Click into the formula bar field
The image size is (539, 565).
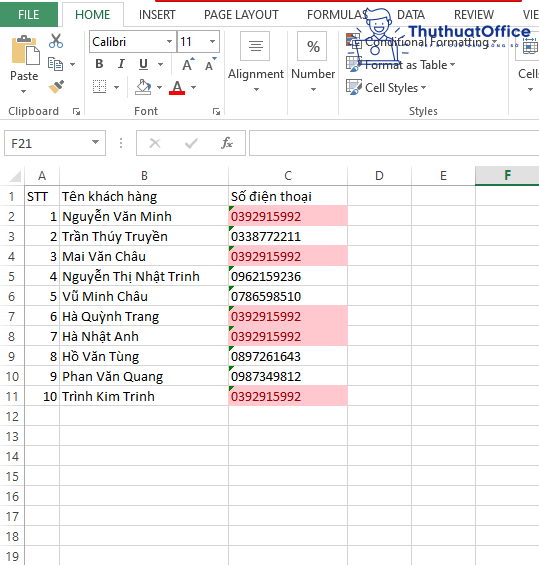point(394,143)
